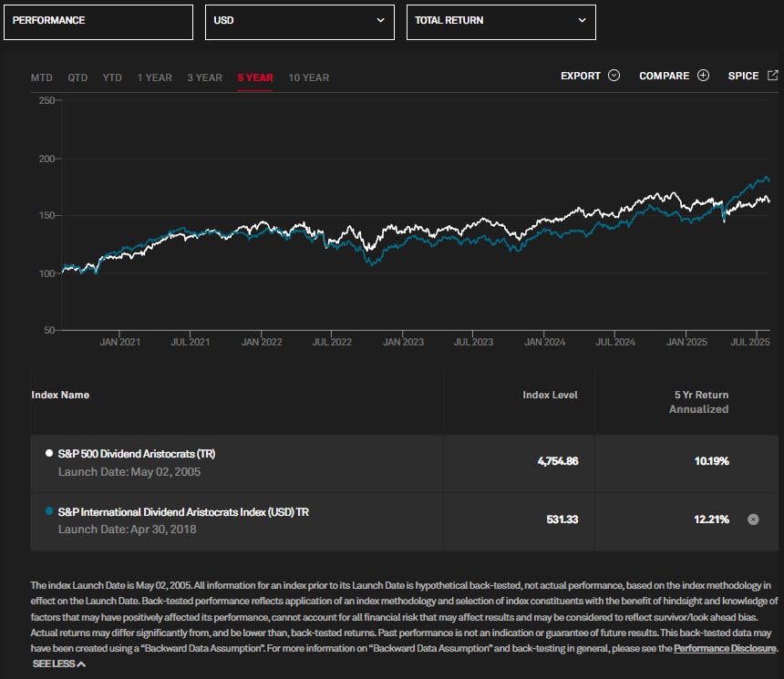
Task: Open SPICE via external link icon
Action: [775, 76]
